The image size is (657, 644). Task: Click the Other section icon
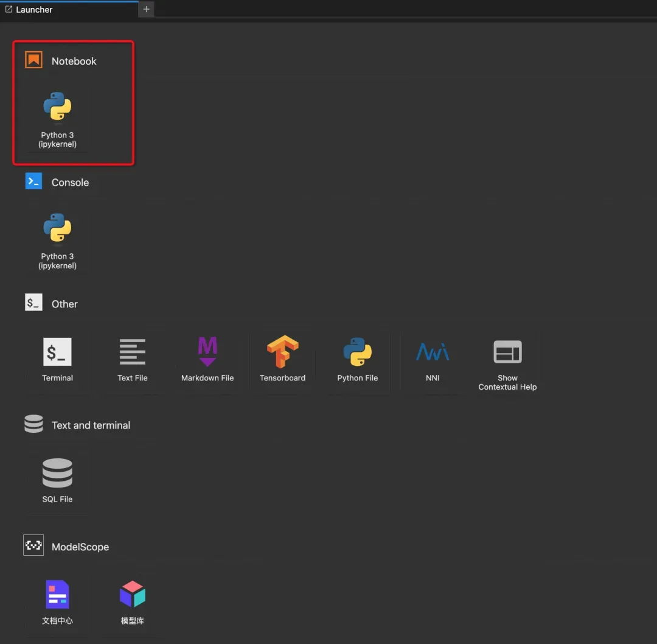(33, 303)
